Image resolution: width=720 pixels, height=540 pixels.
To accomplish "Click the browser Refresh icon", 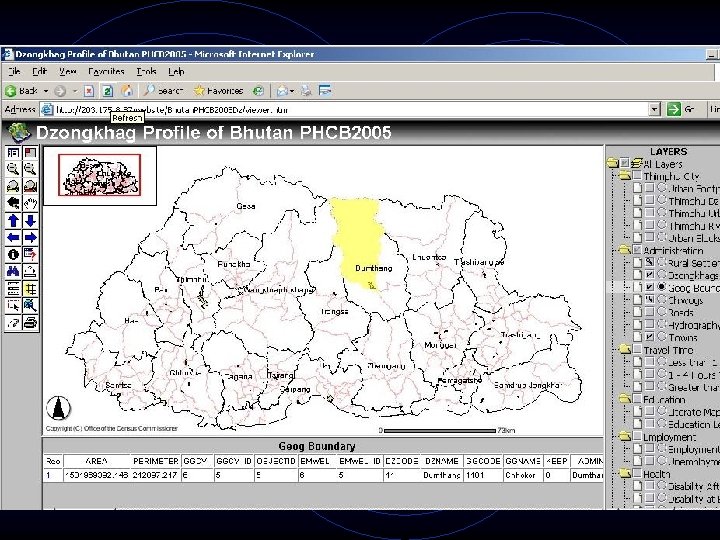I will pyautogui.click(x=107, y=91).
